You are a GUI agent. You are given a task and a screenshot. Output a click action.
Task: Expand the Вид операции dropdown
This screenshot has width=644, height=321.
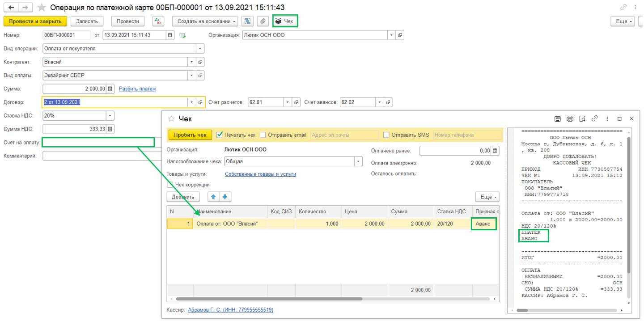coord(200,49)
